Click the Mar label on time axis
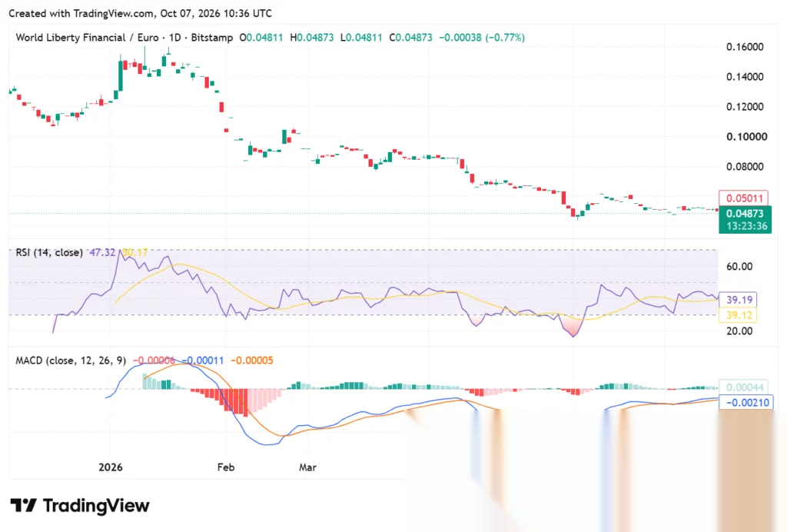Image resolution: width=787 pixels, height=532 pixels. coord(307,467)
